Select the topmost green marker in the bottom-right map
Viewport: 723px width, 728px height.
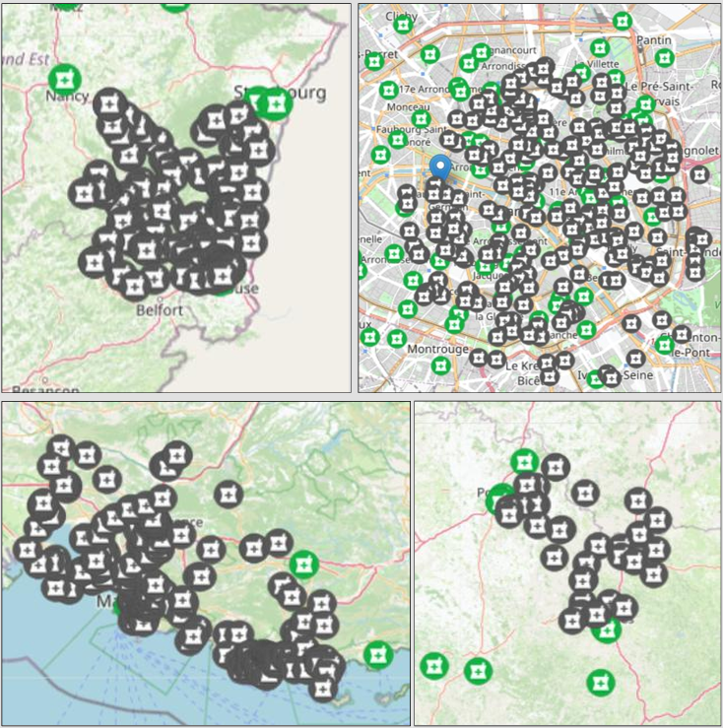coord(525,462)
